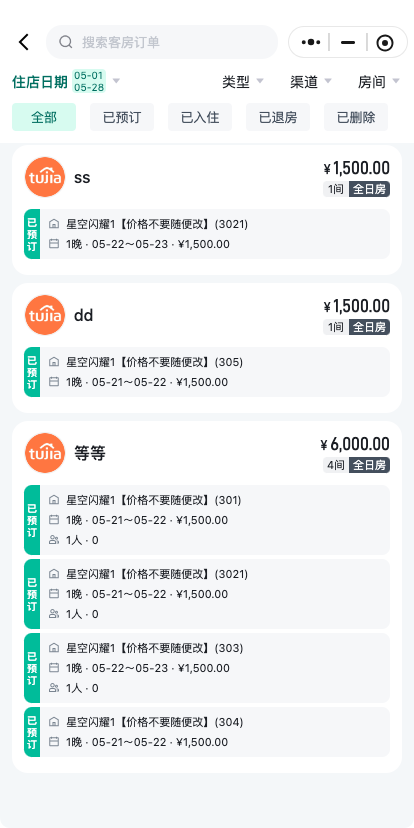Image resolution: width=414 pixels, height=828 pixels.
Task: Switch to the 已入住 filter tab
Action: point(200,117)
